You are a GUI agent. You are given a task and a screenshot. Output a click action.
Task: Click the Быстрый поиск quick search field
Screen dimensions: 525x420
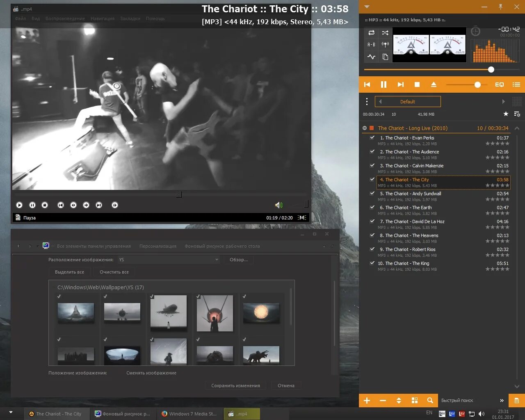pos(468,400)
